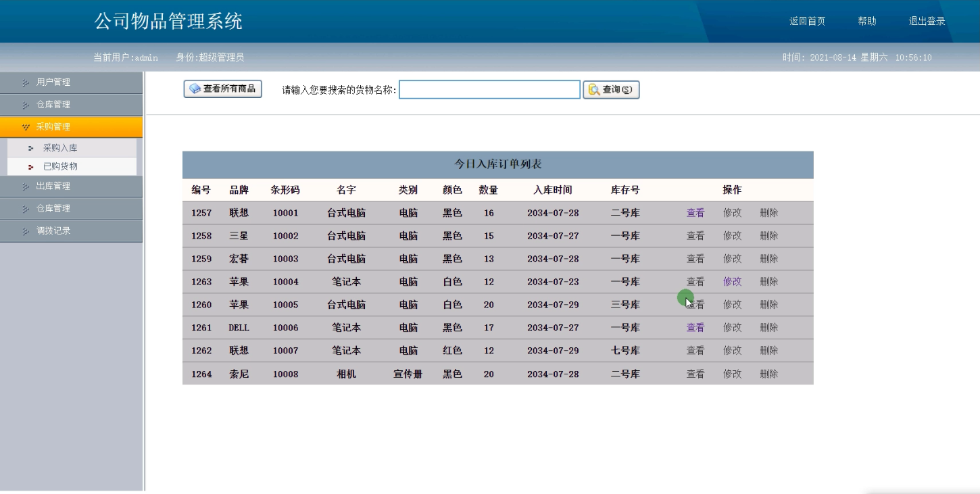This screenshot has width=980, height=494.
Task: Click the 七号库 stock cell
Action: pyautogui.click(x=625, y=351)
